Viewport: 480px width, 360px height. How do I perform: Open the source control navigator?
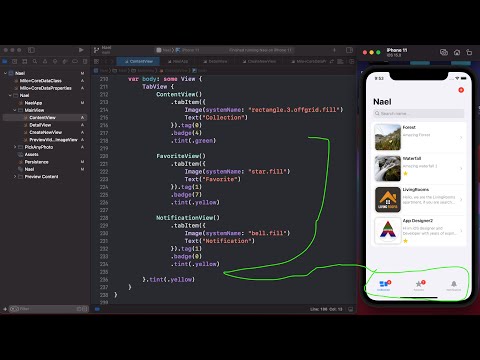pos(15,61)
